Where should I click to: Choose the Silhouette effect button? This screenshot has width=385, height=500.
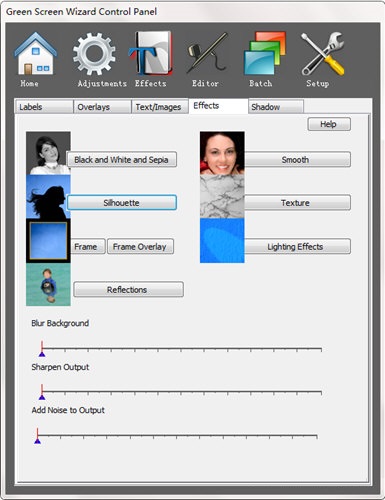pos(122,203)
